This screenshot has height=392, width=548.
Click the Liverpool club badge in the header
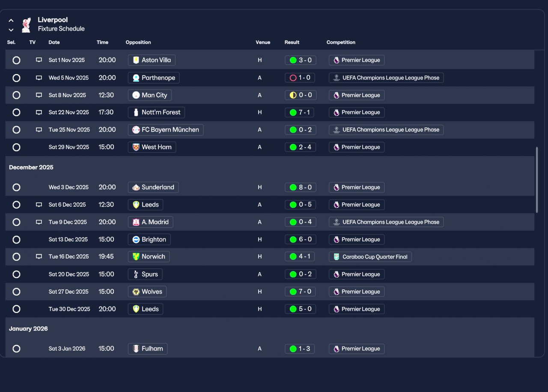click(26, 24)
